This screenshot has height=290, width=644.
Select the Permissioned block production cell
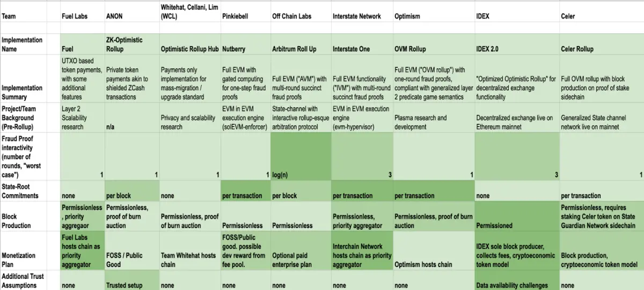pos(517,216)
